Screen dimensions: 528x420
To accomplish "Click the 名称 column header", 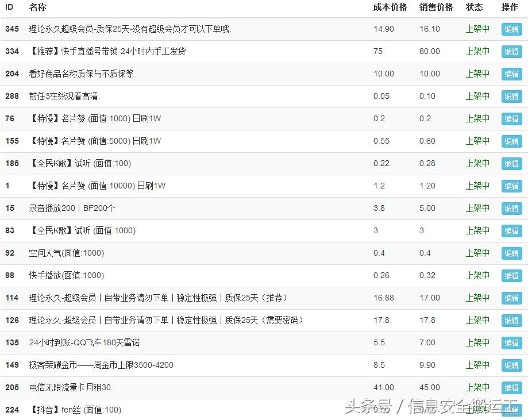I will coord(37,7).
